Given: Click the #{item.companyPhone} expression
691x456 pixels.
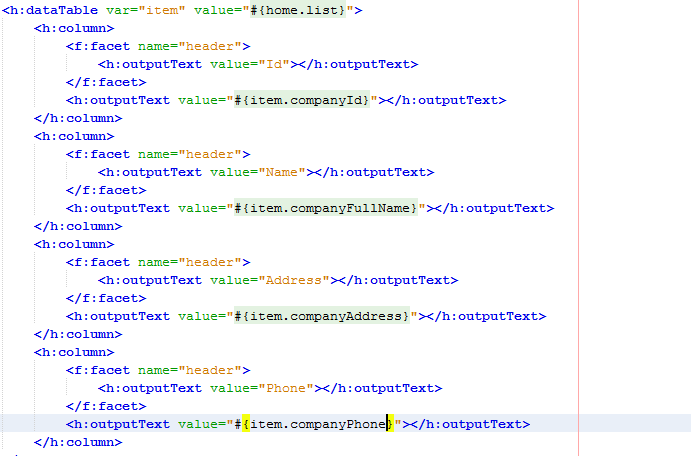Looking at the screenshot, I should point(314,424).
